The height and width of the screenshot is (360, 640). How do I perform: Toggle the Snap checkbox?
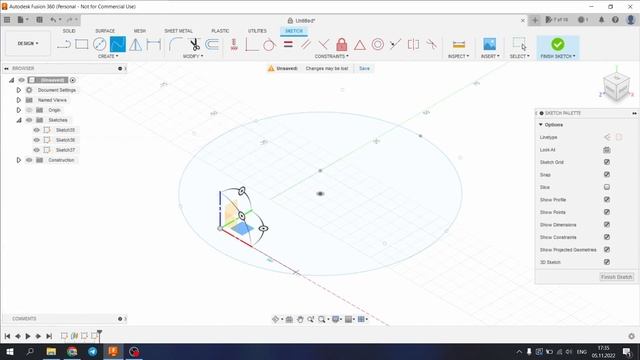click(x=607, y=174)
